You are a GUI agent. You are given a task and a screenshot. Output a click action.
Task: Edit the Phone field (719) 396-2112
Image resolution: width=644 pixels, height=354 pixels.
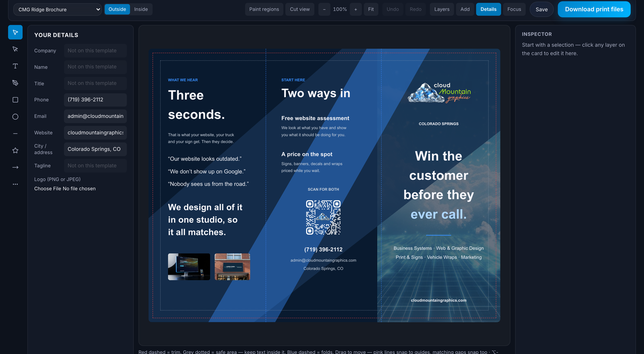tap(95, 100)
